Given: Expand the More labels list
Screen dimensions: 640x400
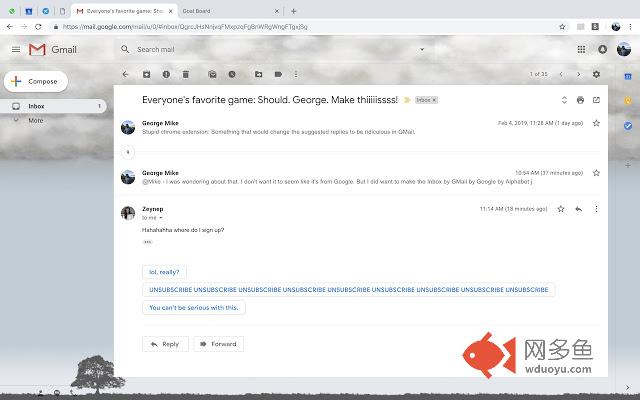Looking at the screenshot, I should (x=36, y=120).
